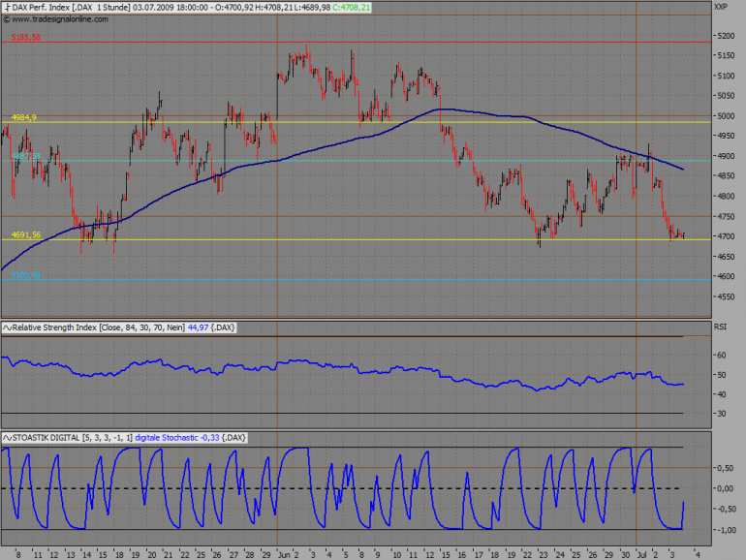Click the 0,00 stochastic axis value
The width and height of the screenshot is (746, 560).
pos(725,488)
